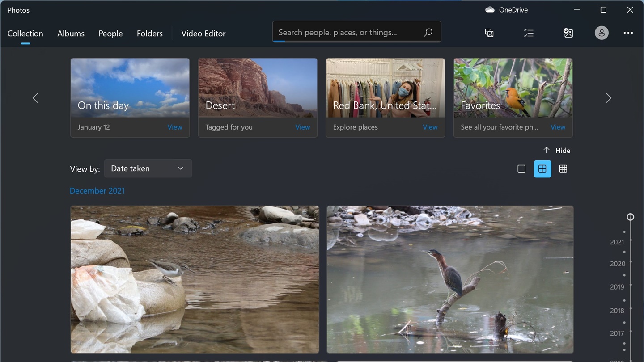Click the new video or album icon
Viewport: 644px width, 362px height.
489,33
